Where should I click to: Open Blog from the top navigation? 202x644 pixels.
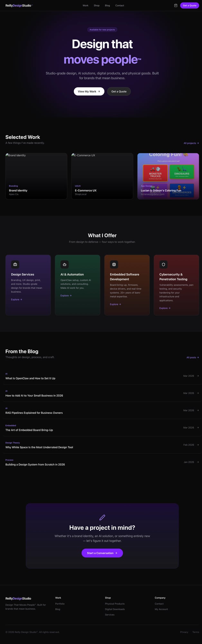[107, 5]
